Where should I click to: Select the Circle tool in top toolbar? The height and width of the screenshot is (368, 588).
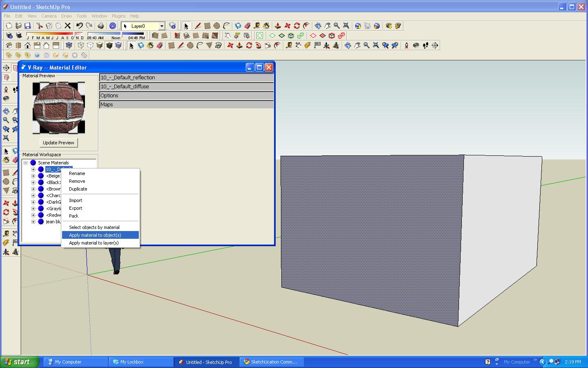point(216,26)
